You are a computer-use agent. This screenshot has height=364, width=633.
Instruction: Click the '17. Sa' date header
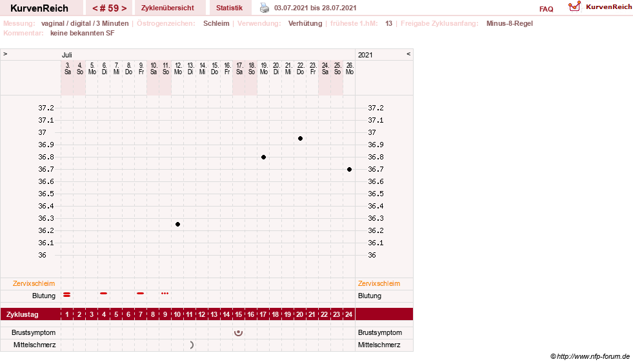pos(239,68)
